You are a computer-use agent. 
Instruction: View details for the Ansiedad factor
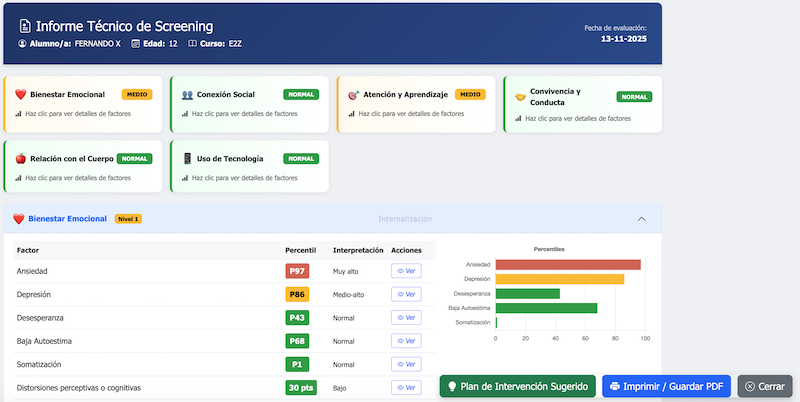pos(406,271)
